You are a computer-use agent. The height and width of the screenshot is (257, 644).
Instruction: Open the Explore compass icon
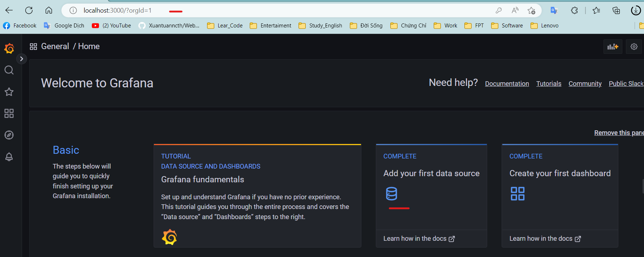(9, 135)
